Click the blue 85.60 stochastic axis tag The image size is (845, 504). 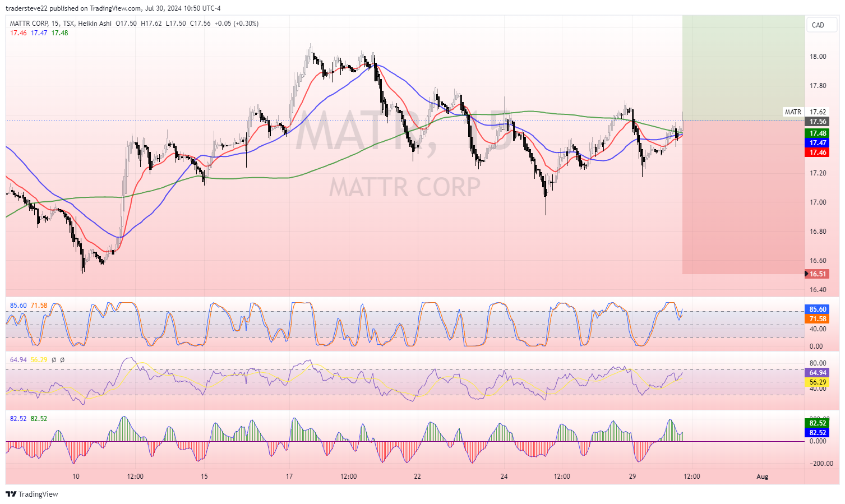click(x=818, y=309)
